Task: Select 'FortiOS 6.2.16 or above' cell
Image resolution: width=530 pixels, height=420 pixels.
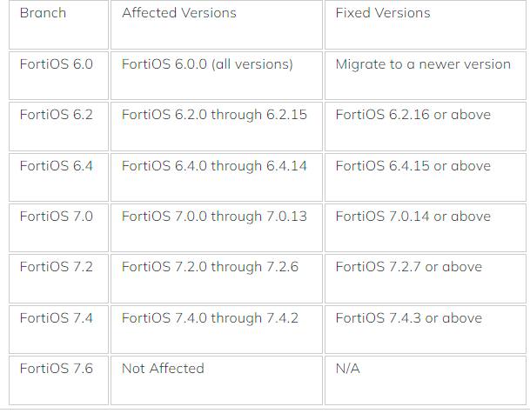Action: click(x=426, y=127)
